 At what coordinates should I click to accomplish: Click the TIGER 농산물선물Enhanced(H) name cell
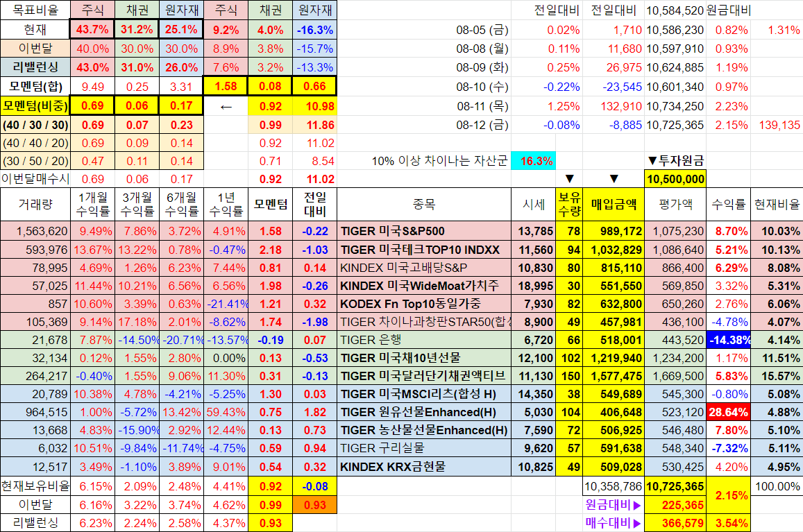424,429
